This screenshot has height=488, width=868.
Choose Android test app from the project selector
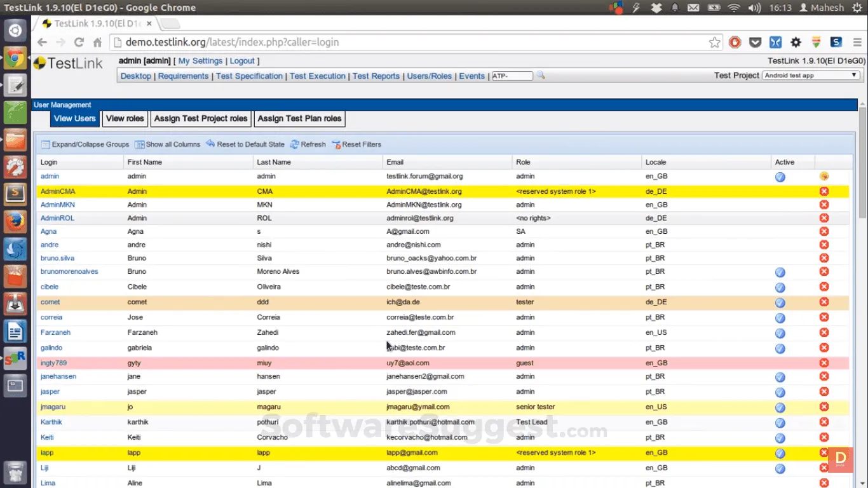coord(807,75)
